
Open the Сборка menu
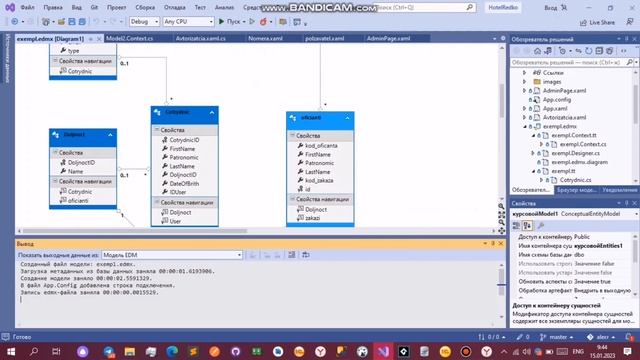pos(145,7)
